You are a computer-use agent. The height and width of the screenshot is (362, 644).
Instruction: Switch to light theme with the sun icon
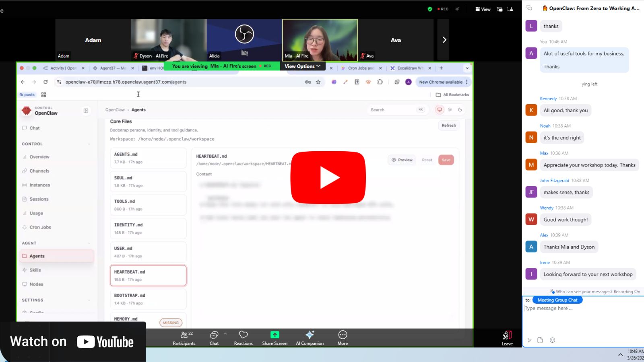[x=450, y=109]
